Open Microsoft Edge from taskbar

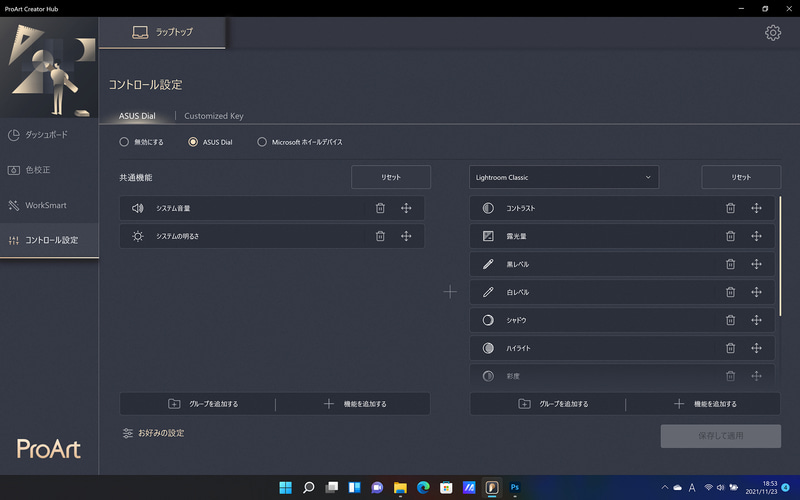423,487
